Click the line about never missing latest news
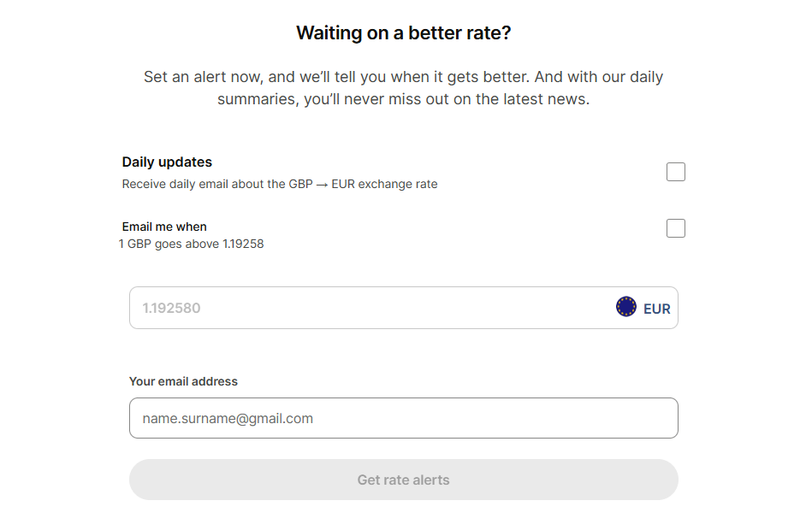The image size is (812, 530). [x=403, y=99]
